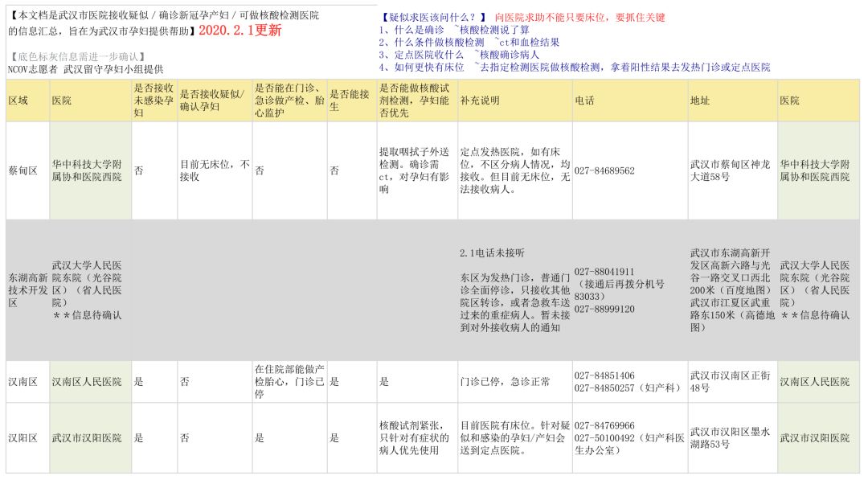Image resolution: width=868 pixels, height=480 pixels.
Task: Select line 2、什么条件做核酸检测
Action: [x=469, y=42]
